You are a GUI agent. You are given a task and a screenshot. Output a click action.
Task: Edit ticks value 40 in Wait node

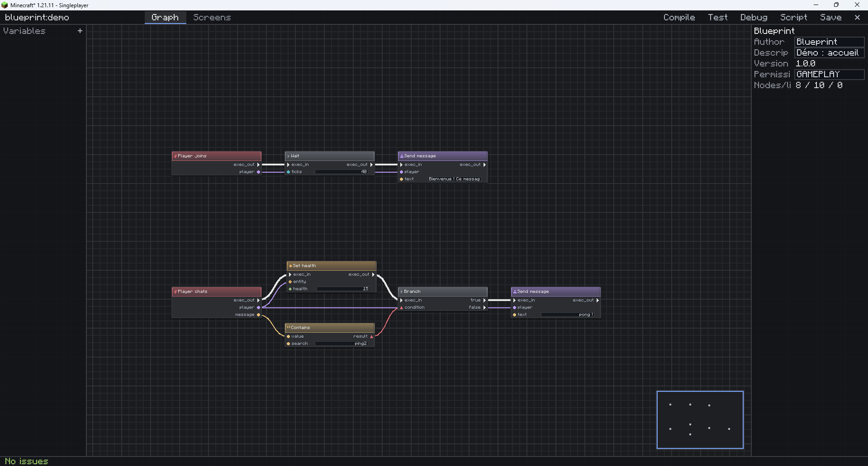pyautogui.click(x=342, y=172)
